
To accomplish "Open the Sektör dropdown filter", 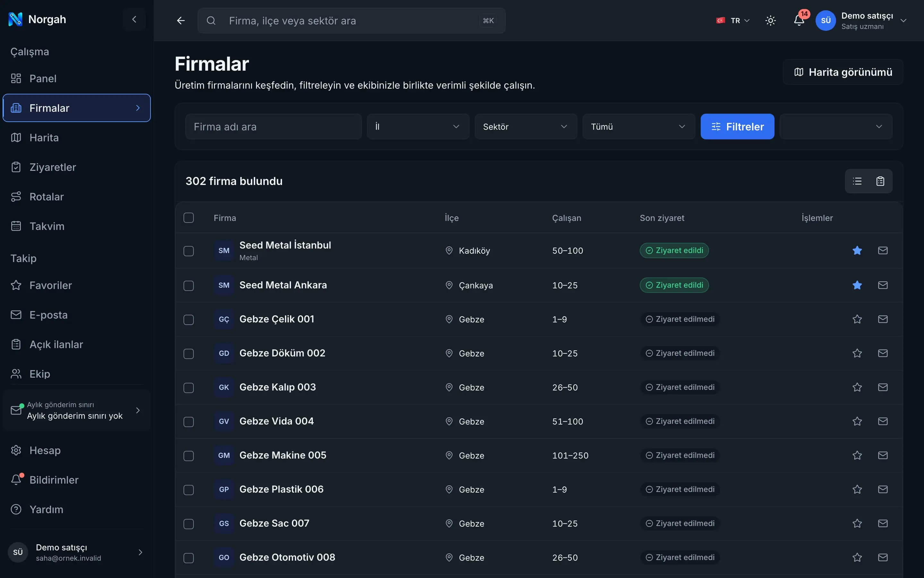I will 526,127.
